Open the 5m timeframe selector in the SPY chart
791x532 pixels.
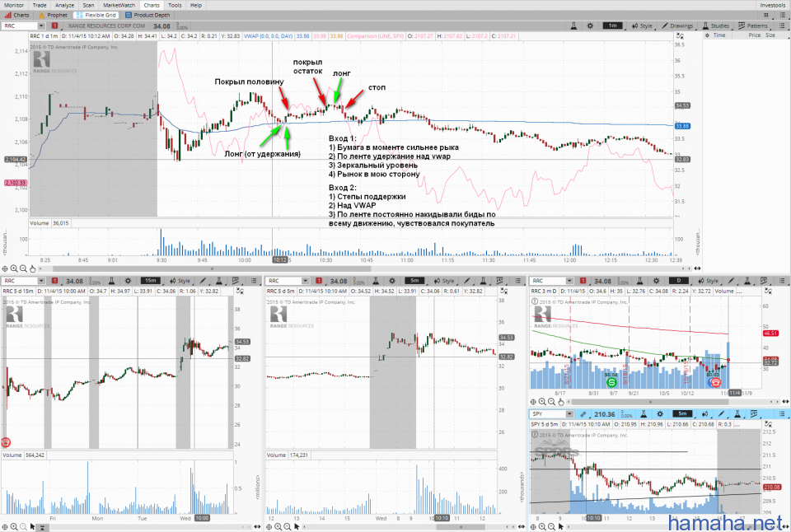pyautogui.click(x=682, y=414)
